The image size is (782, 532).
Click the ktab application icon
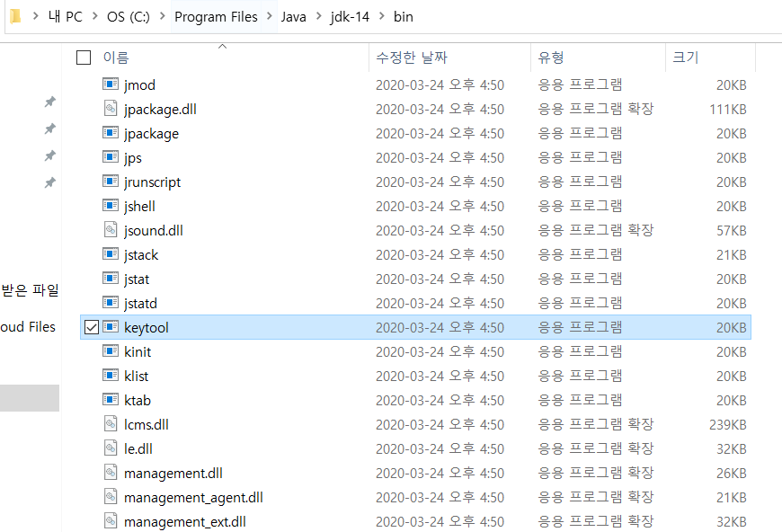pos(111,399)
